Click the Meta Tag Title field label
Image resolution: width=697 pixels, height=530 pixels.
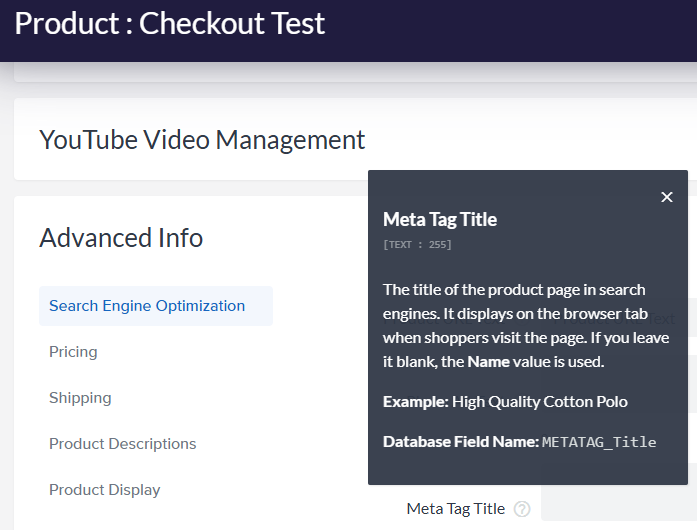[455, 509]
